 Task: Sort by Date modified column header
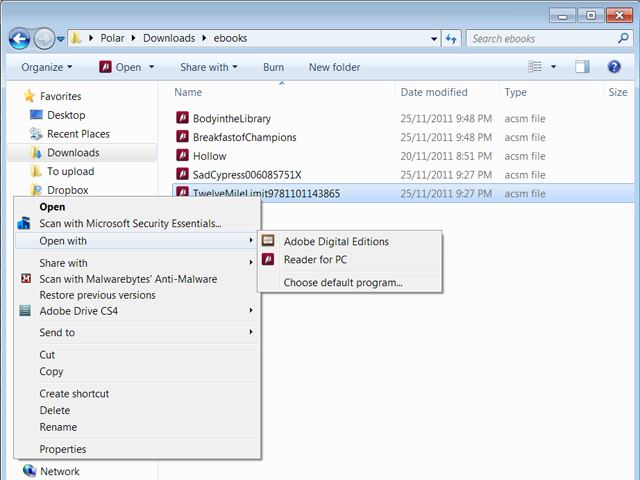click(x=433, y=92)
